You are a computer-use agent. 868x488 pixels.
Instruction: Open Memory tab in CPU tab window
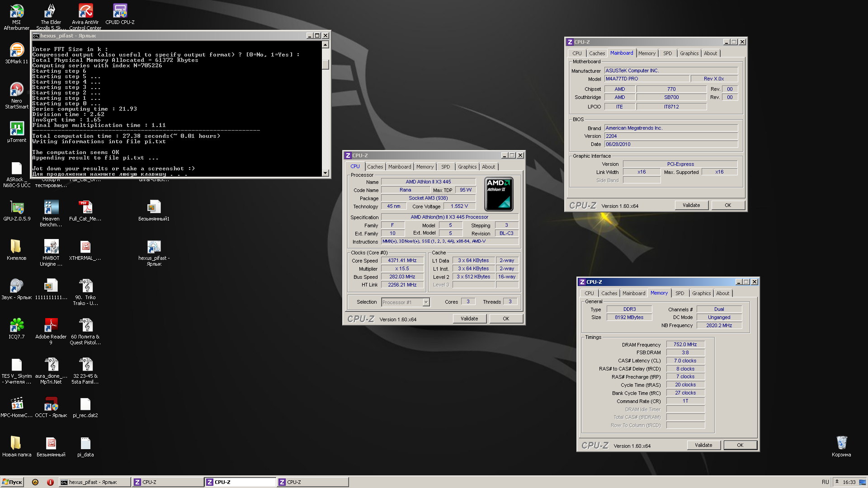pos(425,167)
